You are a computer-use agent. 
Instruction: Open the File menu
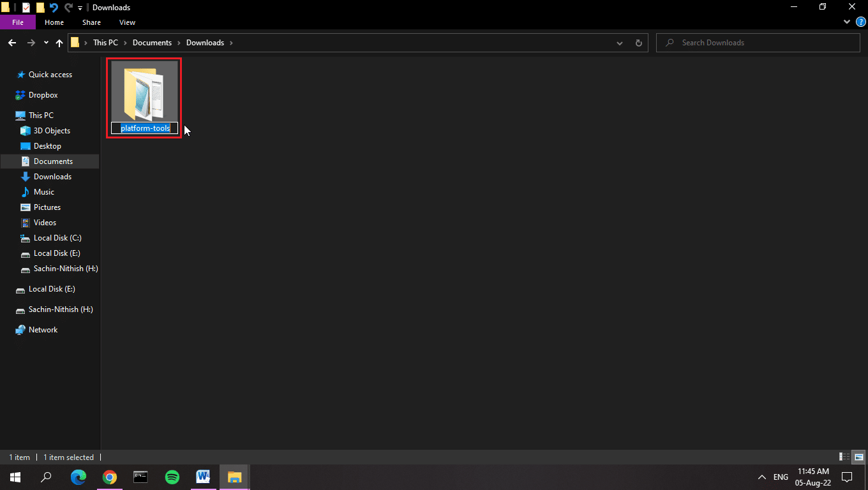coord(18,22)
